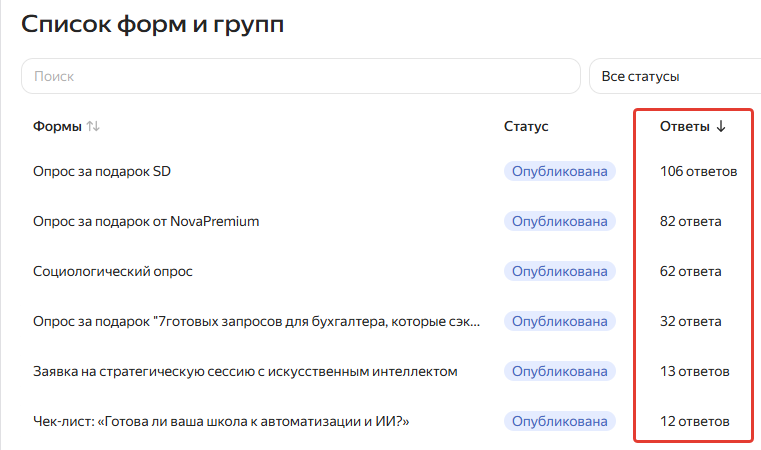Click the Опубликована badge for the NovaPremium survey
Screen dimensions: 761x450
tap(560, 221)
